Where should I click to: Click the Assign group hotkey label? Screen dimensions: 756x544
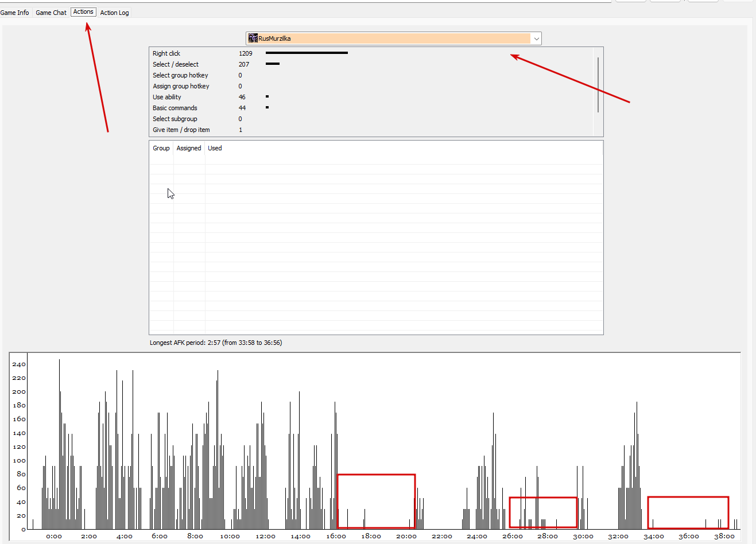coord(181,86)
